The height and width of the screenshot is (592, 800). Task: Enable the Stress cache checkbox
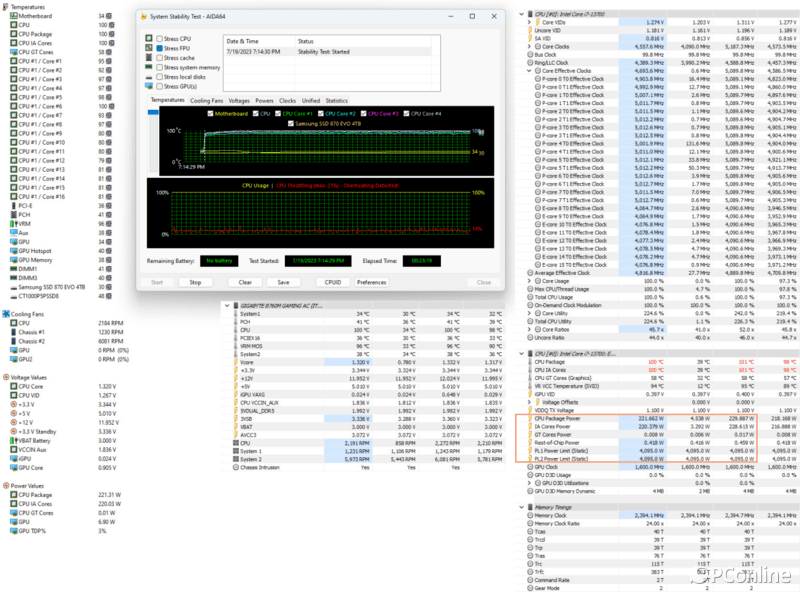point(160,58)
